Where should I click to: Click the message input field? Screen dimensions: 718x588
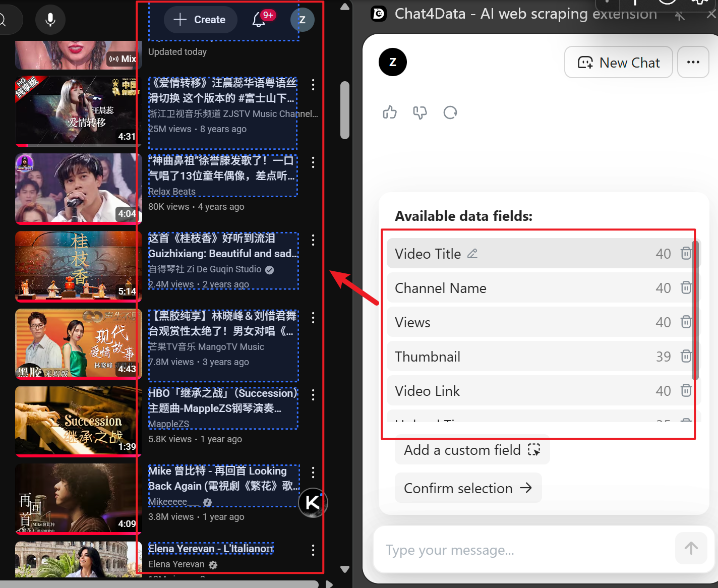(x=524, y=550)
